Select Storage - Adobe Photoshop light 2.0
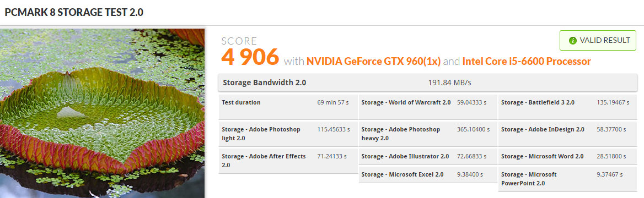Image resolution: width=644 pixels, height=198 pixels. tap(288, 134)
